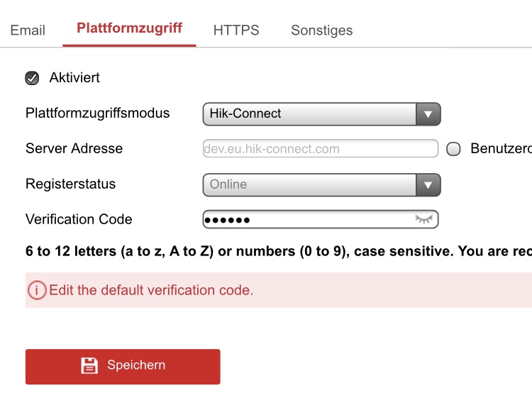Click the arrow of the Registerstatus dropdown
The width and height of the screenshot is (532, 398).
[x=427, y=184]
